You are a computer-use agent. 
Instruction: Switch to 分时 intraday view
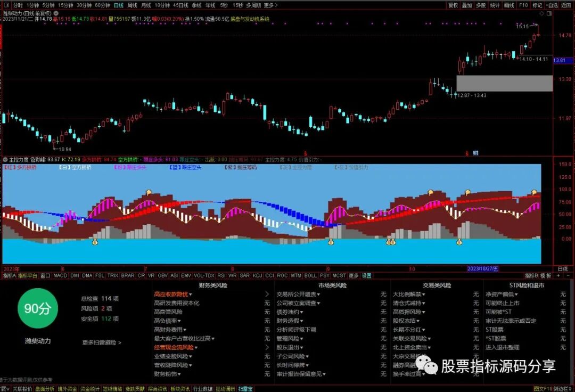click(18, 5)
